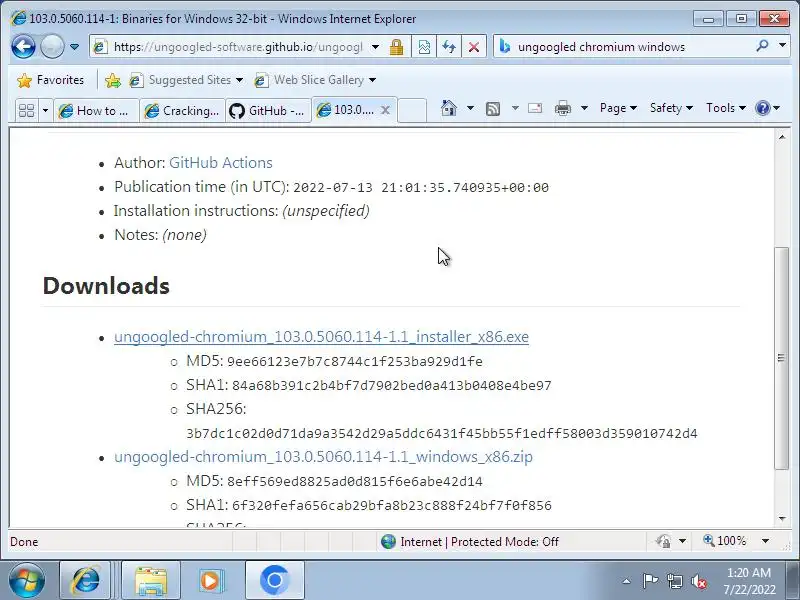Download ungoogled-chromium installer_x86.exe
Viewport: 800px width, 600px height.
(321, 337)
